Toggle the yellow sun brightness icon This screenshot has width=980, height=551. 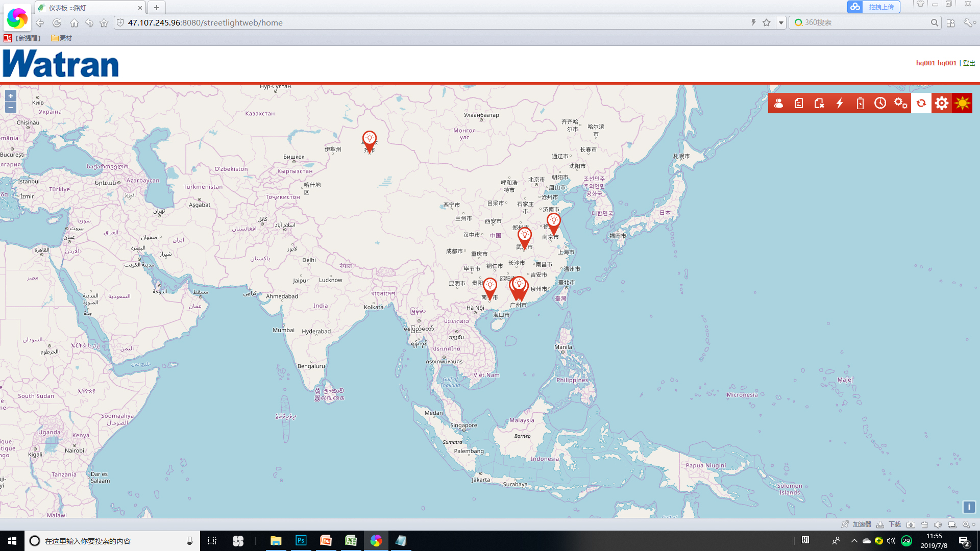(962, 103)
